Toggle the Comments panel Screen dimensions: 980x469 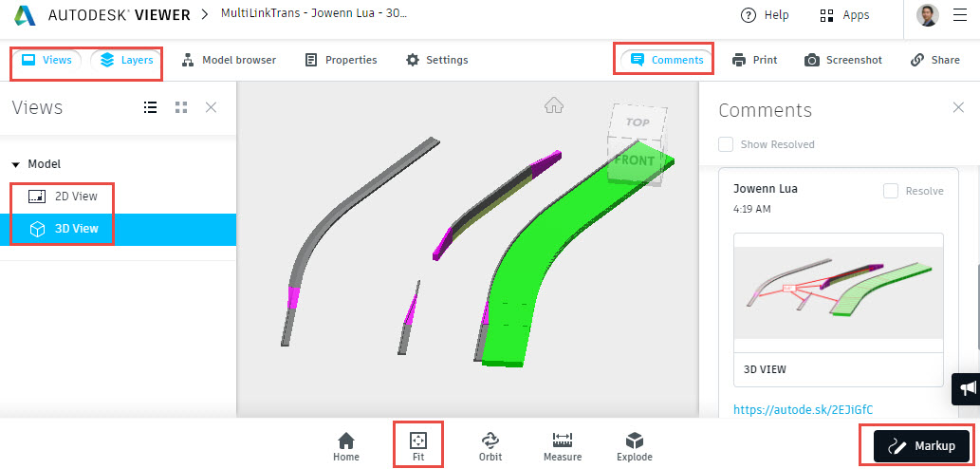point(667,60)
